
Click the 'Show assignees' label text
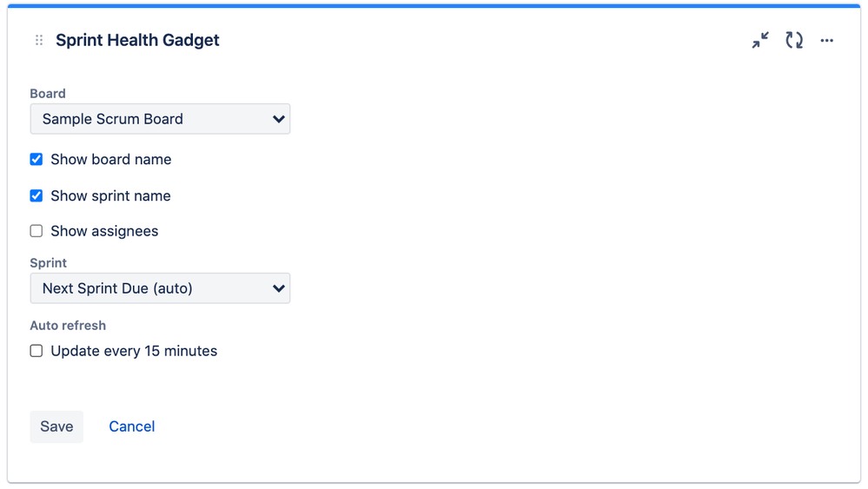[104, 231]
